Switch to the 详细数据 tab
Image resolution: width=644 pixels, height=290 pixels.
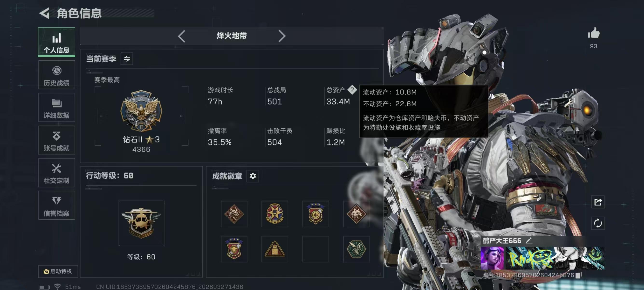pos(57,108)
